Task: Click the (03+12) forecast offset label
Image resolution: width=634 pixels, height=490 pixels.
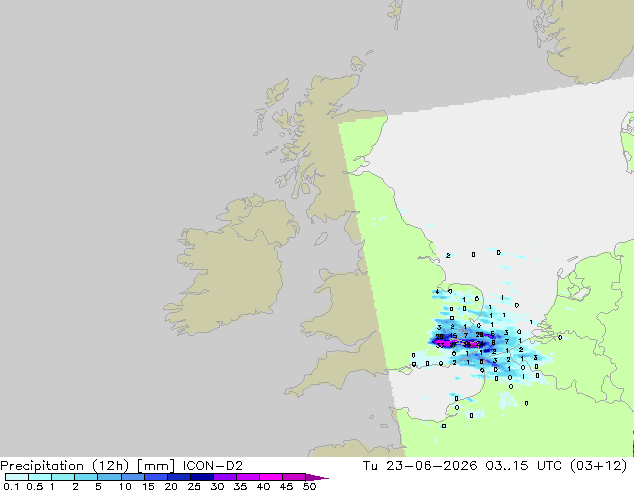Action: tap(598, 466)
